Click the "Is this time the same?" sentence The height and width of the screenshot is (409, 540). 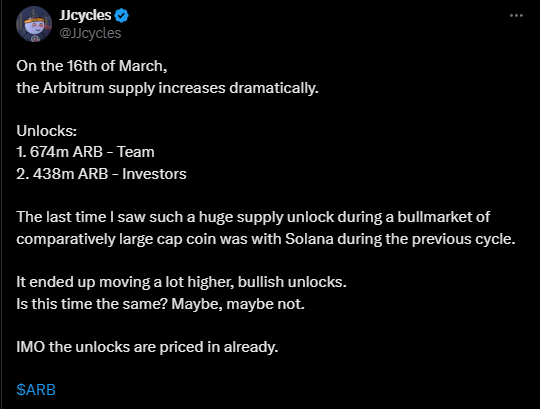click(x=92, y=304)
